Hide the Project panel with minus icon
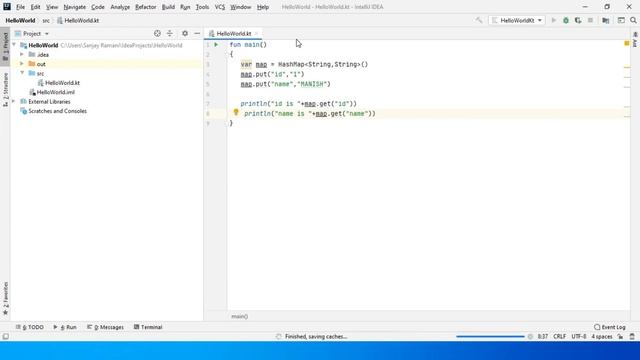640x360 pixels. pos(197,33)
